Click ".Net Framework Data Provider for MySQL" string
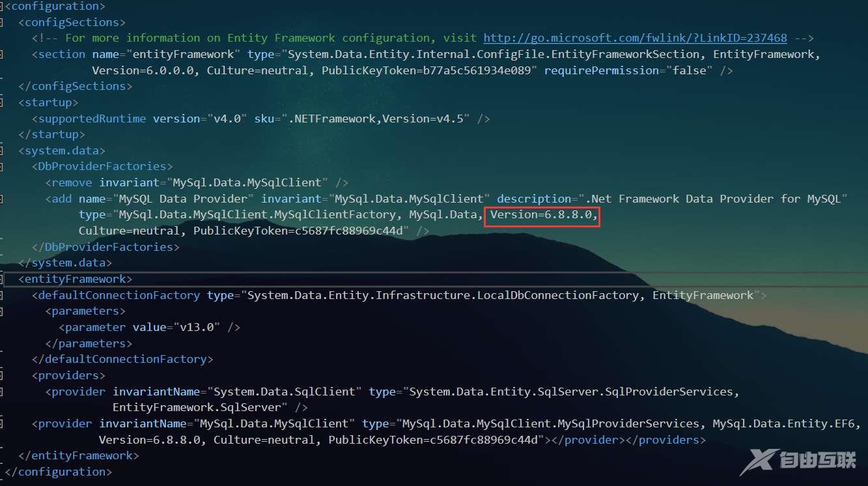The image size is (868, 486). point(712,199)
